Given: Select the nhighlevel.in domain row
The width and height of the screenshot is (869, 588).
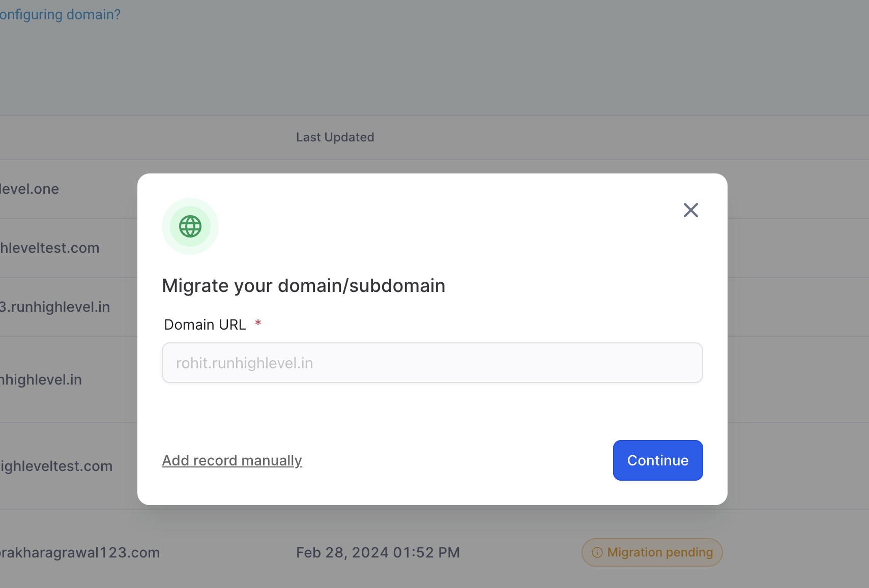Looking at the screenshot, I should pyautogui.click(x=41, y=380).
